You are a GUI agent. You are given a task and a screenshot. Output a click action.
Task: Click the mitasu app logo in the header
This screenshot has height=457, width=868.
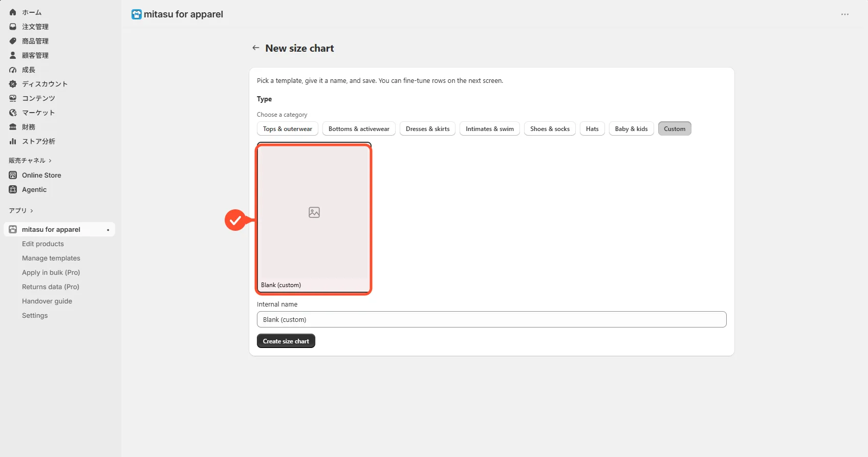(x=137, y=14)
